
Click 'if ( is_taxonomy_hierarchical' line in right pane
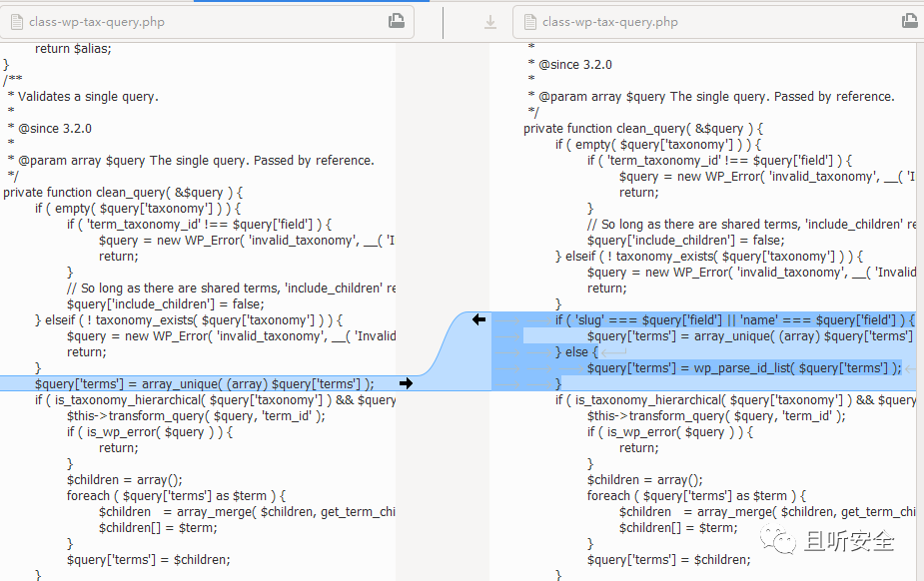735,400
